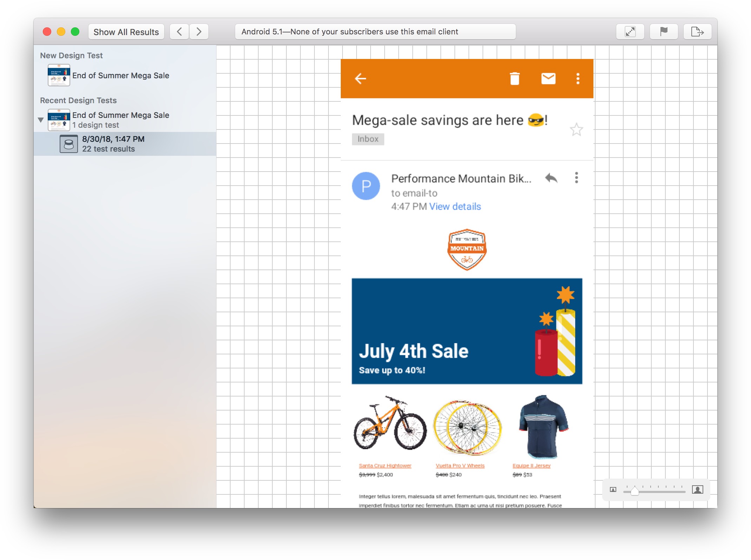The image size is (751, 560).
Task: Open the Equipe II Jersey link
Action: pyautogui.click(x=531, y=466)
